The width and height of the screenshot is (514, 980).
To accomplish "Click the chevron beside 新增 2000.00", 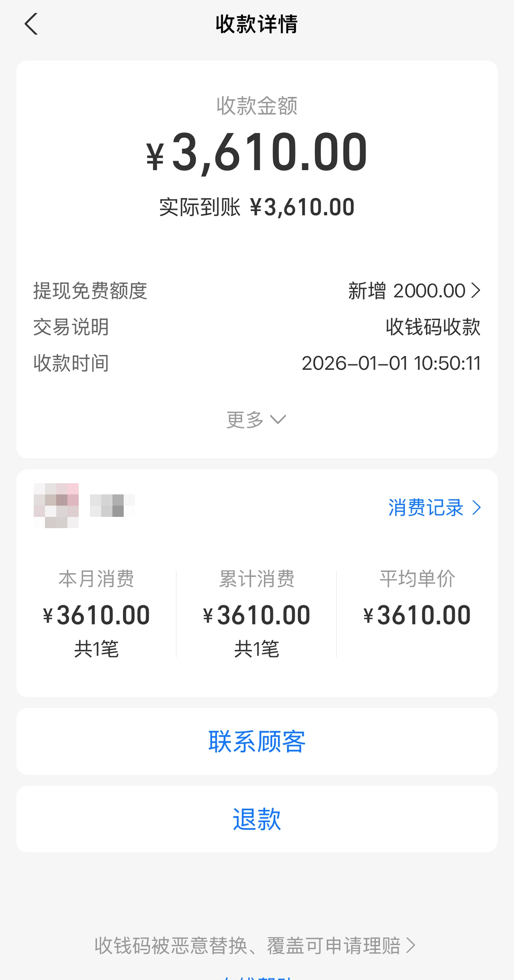I will pos(476,291).
